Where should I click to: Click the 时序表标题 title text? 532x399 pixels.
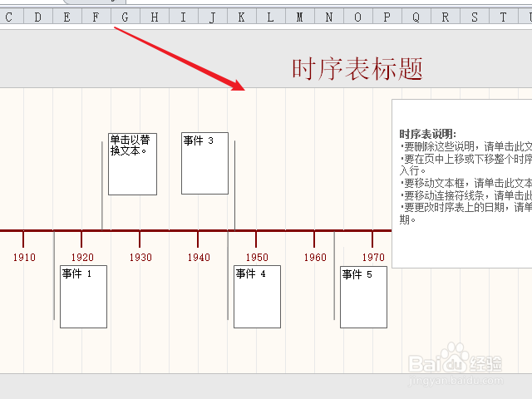(357, 69)
